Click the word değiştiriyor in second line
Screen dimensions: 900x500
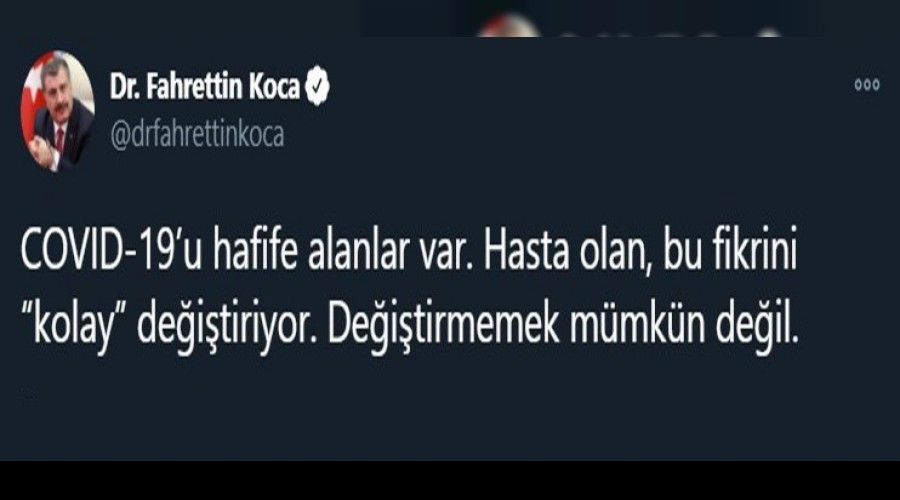pyautogui.click(x=227, y=326)
